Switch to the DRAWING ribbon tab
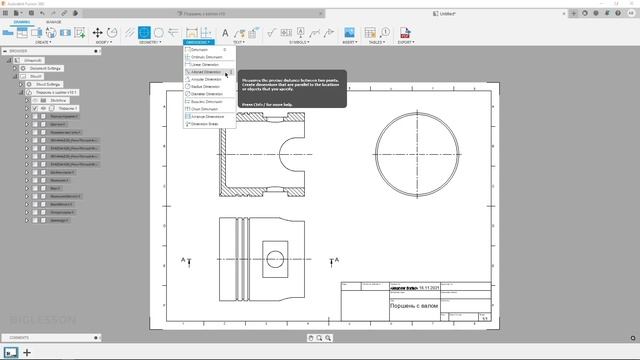The width and height of the screenshot is (640, 360). coord(22,22)
